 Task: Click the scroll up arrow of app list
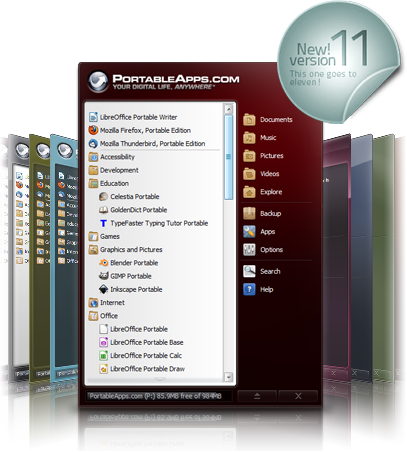click(x=228, y=109)
